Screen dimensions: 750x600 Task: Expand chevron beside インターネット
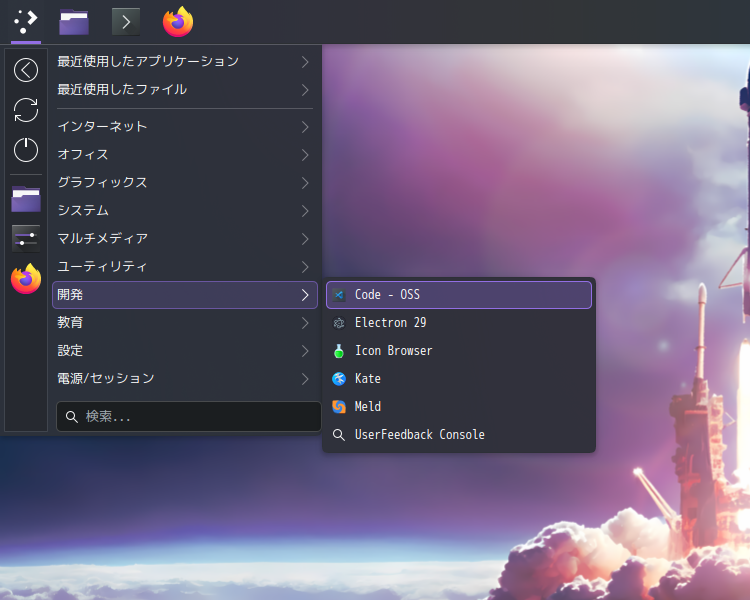click(x=305, y=127)
